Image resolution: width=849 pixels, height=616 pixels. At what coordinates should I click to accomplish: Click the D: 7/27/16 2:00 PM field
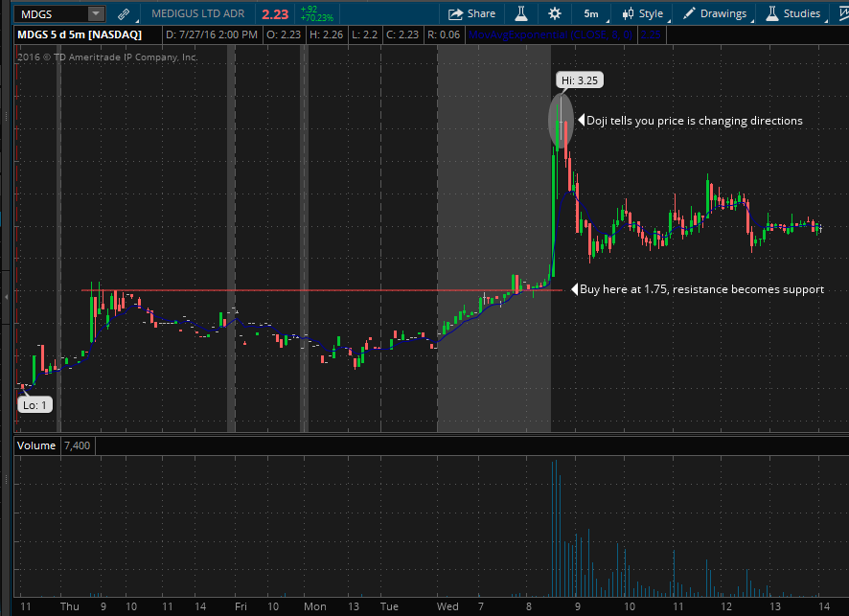(x=211, y=34)
